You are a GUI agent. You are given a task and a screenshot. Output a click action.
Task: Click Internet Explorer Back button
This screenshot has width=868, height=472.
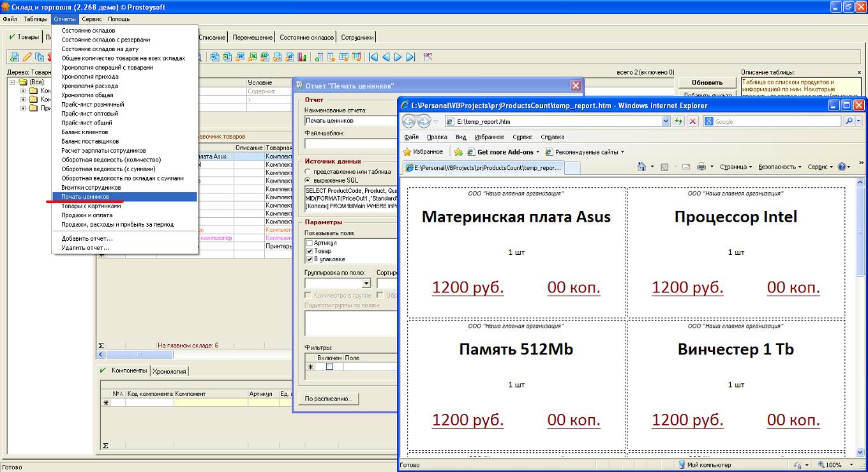(408, 121)
